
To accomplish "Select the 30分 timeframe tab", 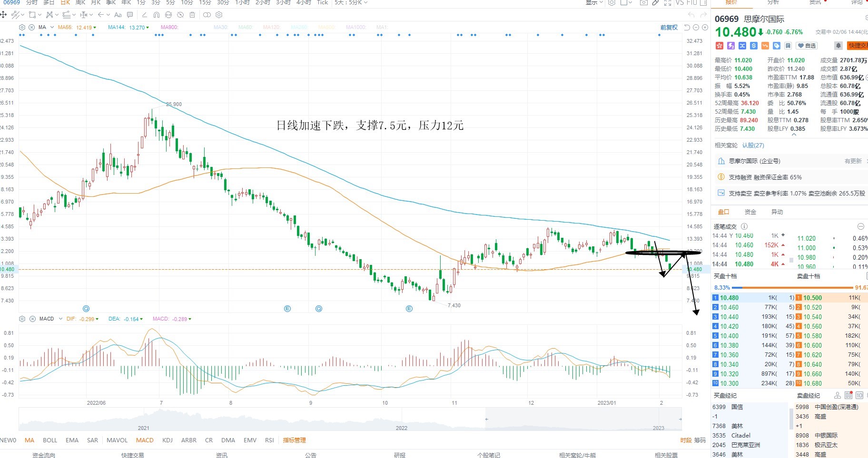I will click(223, 2).
